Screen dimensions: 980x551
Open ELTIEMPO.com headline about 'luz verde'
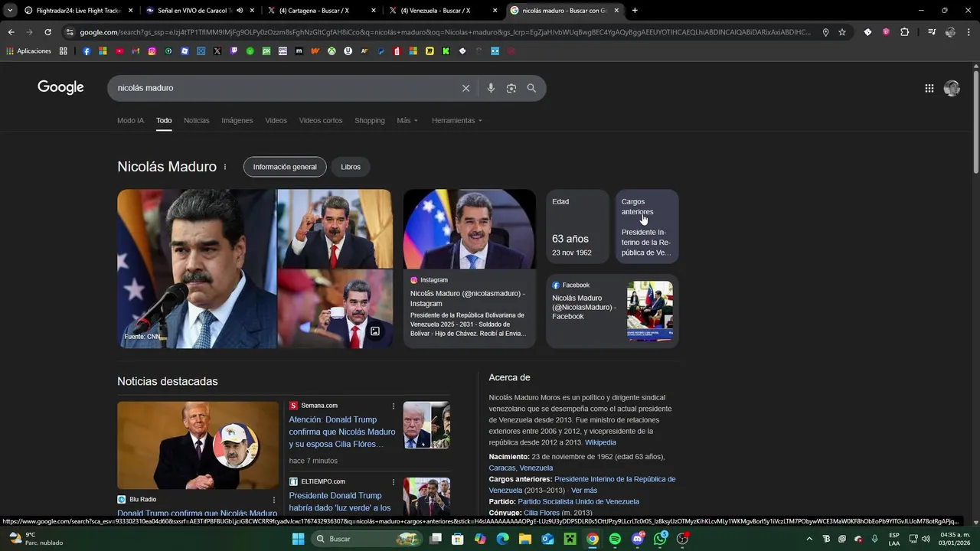pyautogui.click(x=340, y=501)
